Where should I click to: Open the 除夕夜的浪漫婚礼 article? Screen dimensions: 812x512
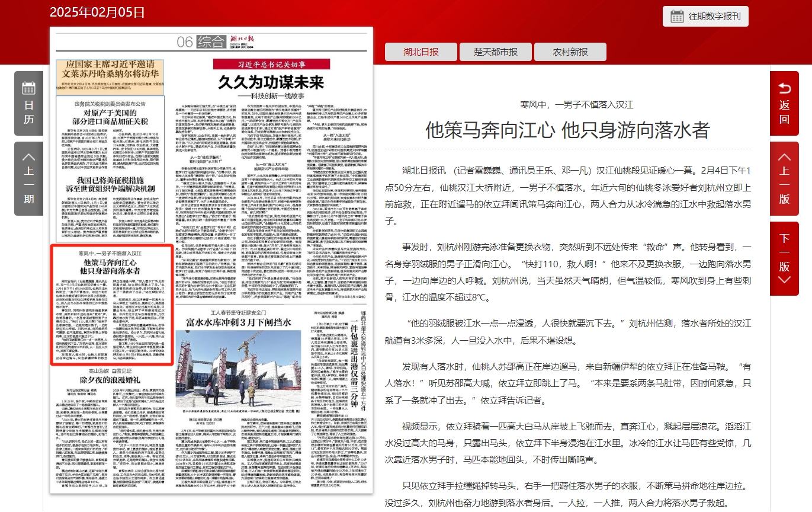coord(110,379)
